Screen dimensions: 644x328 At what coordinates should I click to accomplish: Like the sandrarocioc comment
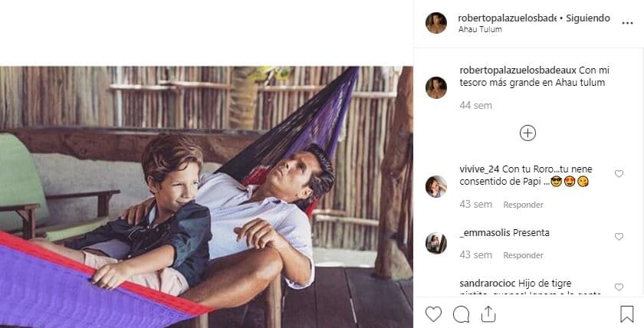[619, 287]
